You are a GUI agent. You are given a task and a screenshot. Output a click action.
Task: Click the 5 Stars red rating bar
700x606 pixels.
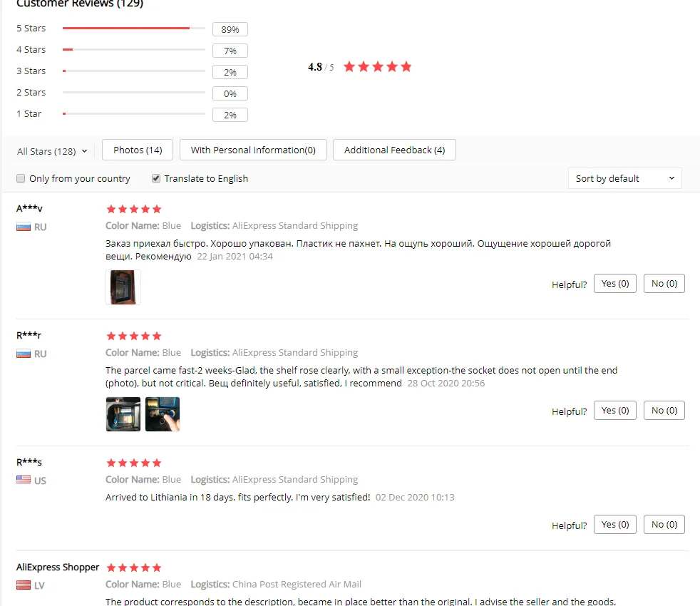(x=126, y=28)
